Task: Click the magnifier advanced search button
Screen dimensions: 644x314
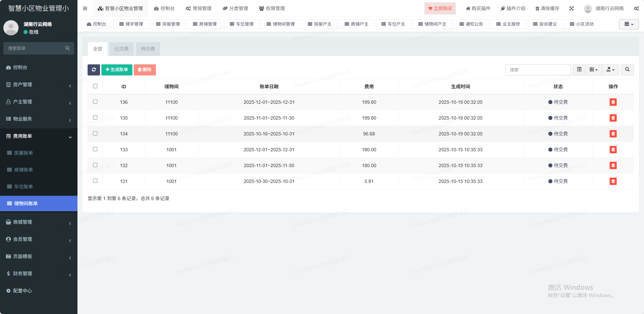Action: click(x=627, y=70)
